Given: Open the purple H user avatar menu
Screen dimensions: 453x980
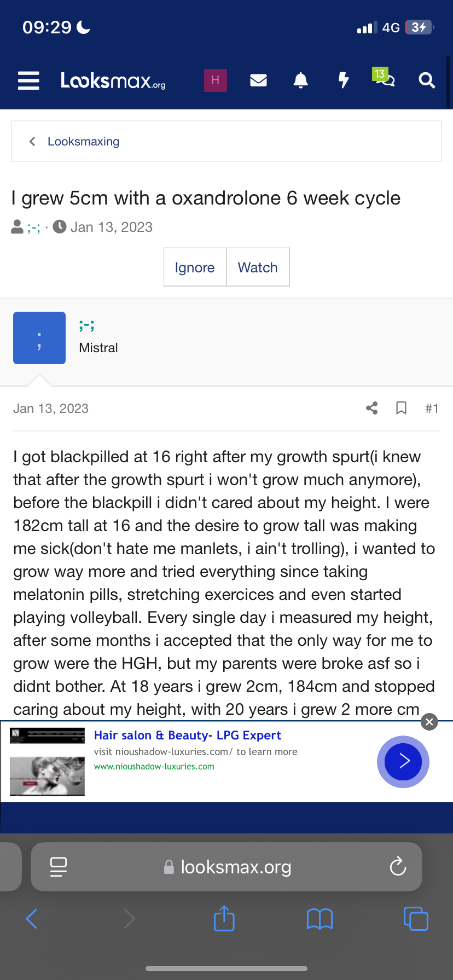Looking at the screenshot, I should (216, 80).
